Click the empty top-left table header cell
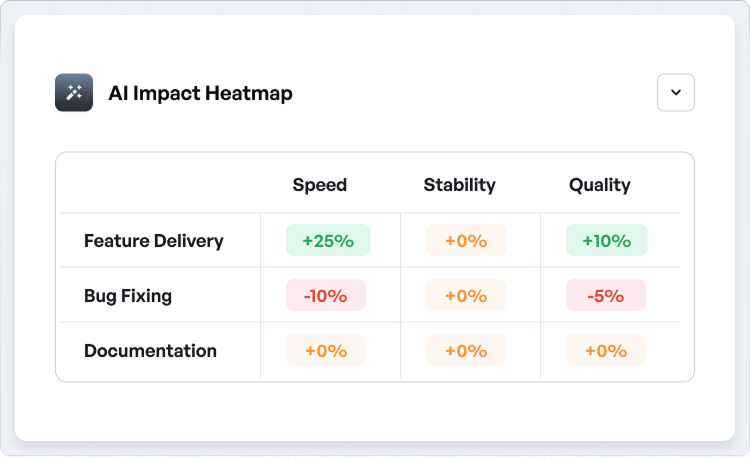 [x=160, y=185]
